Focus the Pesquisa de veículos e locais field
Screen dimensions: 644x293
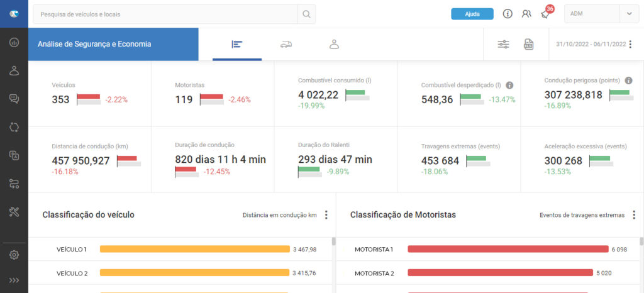(165, 14)
